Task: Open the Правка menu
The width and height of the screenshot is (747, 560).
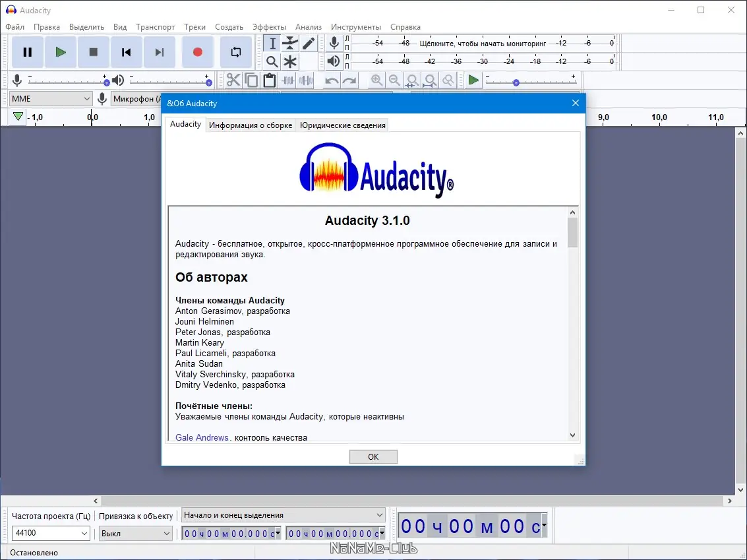Action: (x=47, y=27)
